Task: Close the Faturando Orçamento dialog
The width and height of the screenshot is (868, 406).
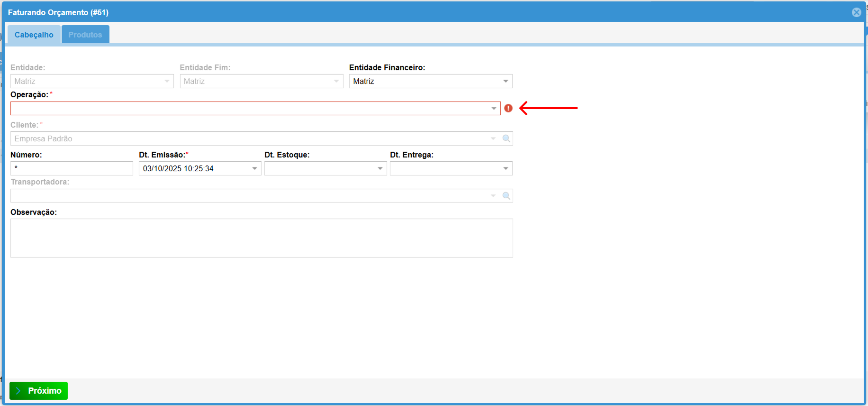Action: point(856,12)
